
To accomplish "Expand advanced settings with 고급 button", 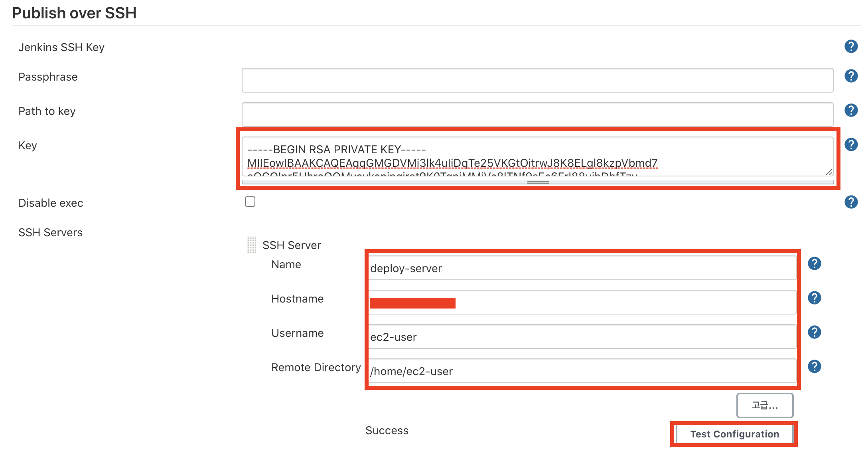I will (x=764, y=406).
